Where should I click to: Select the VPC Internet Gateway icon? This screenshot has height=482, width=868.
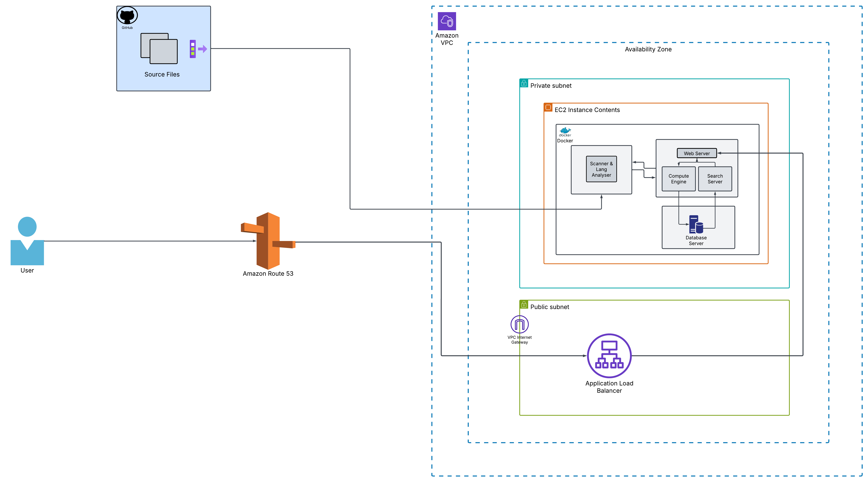click(519, 324)
